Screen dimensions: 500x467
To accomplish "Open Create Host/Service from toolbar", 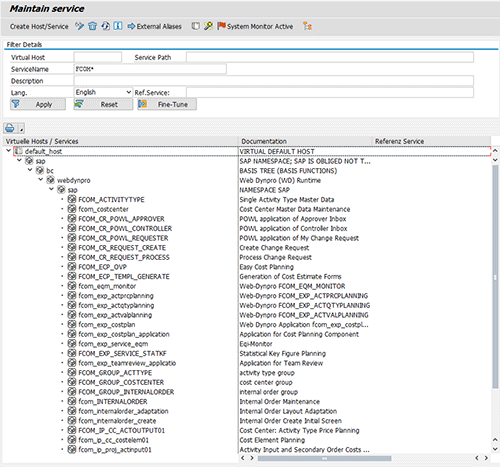I will (x=39, y=26).
